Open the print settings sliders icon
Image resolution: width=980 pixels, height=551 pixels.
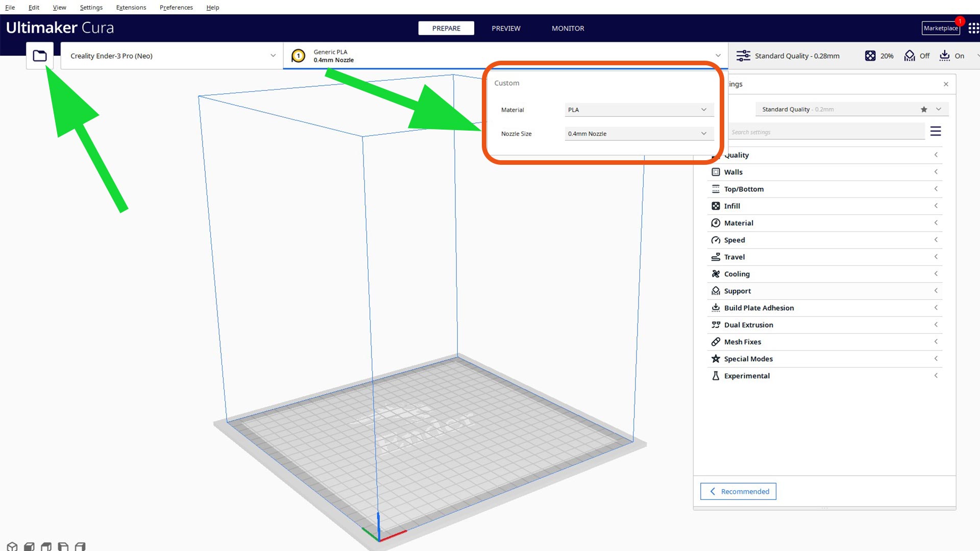[743, 56]
